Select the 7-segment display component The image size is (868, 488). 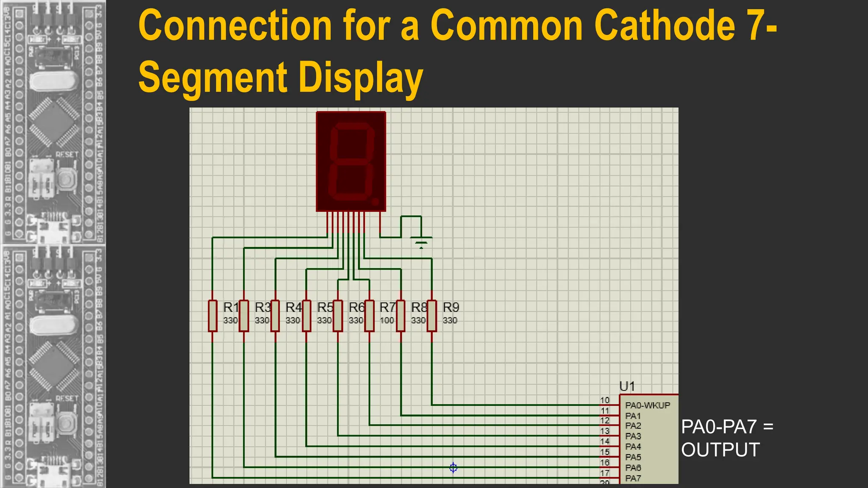(x=351, y=161)
